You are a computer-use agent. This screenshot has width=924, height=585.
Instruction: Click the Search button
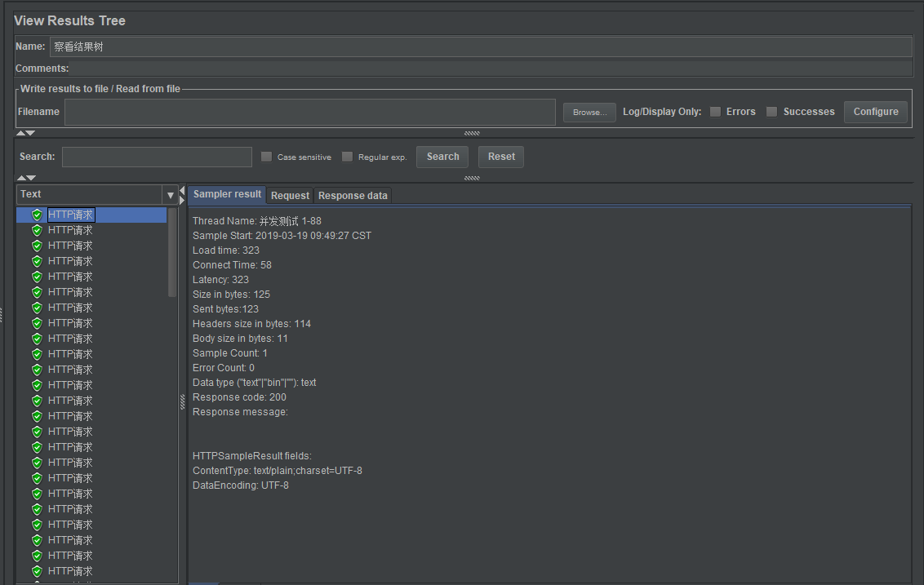click(x=442, y=157)
